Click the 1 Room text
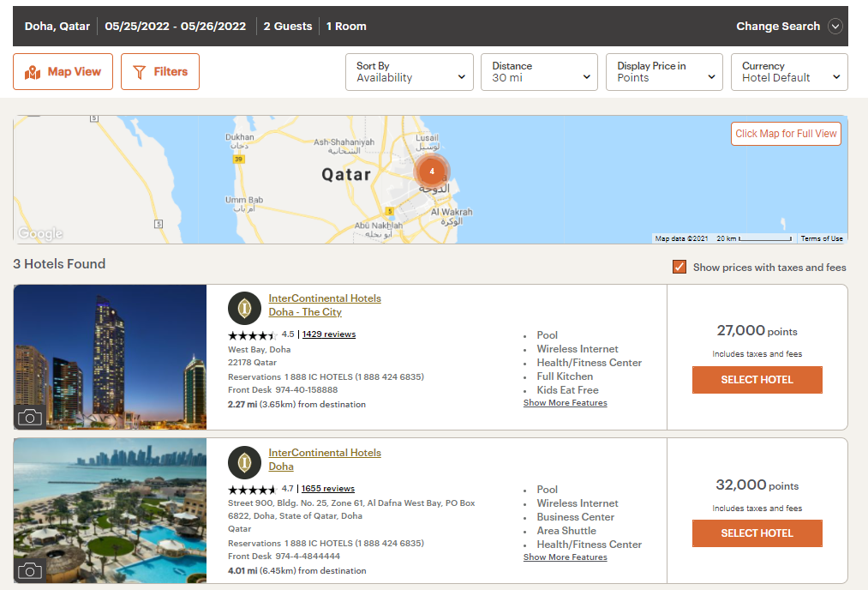The width and height of the screenshot is (868, 590). [x=346, y=26]
